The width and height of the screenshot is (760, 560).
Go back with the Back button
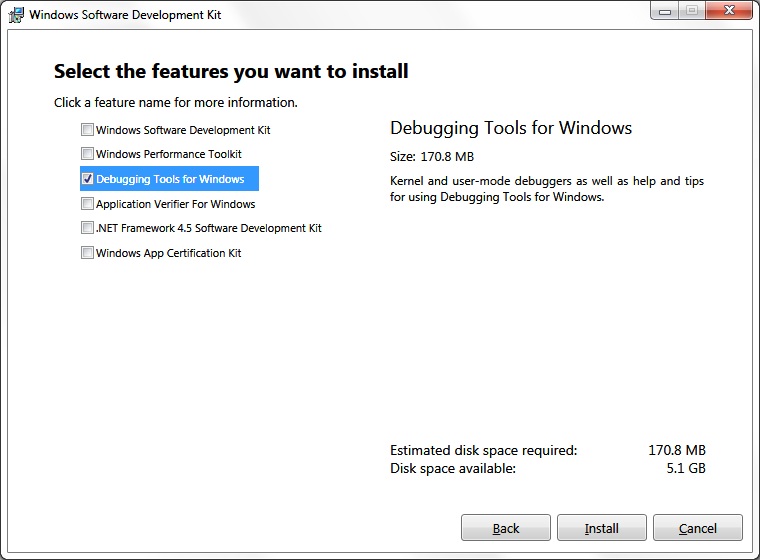pyautogui.click(x=506, y=528)
